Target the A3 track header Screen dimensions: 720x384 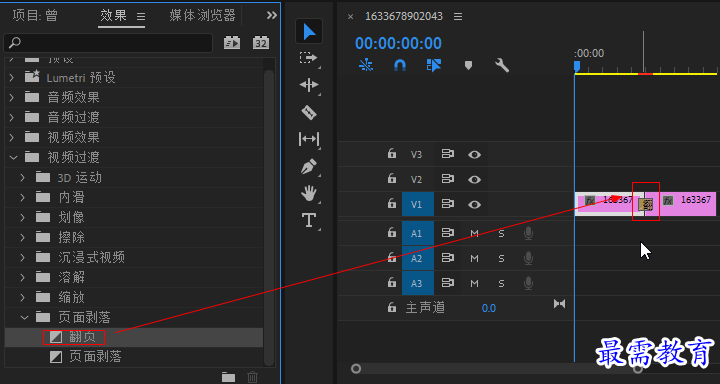tap(418, 283)
